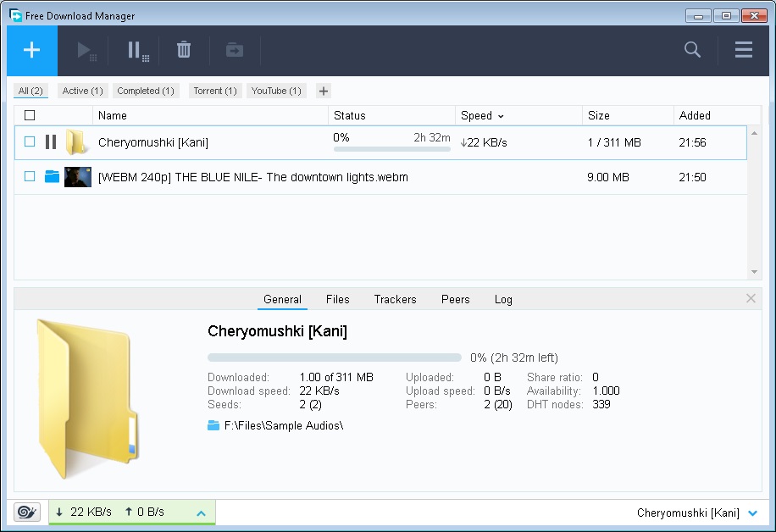The image size is (776, 532).
Task: Expand the speed panel up chevron
Action: 201,513
